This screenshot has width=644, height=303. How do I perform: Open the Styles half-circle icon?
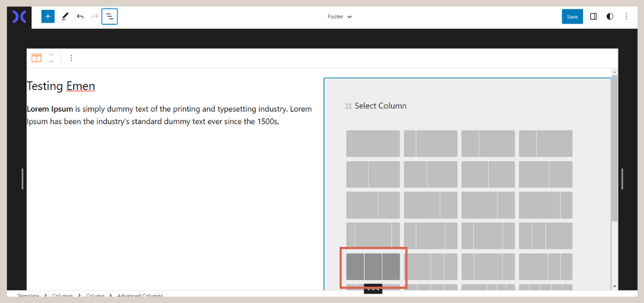click(610, 17)
